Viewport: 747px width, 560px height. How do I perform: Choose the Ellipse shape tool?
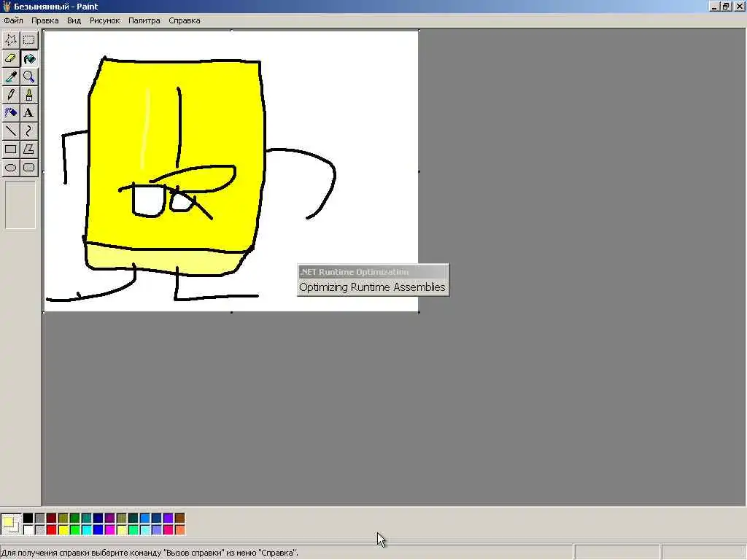(11, 168)
